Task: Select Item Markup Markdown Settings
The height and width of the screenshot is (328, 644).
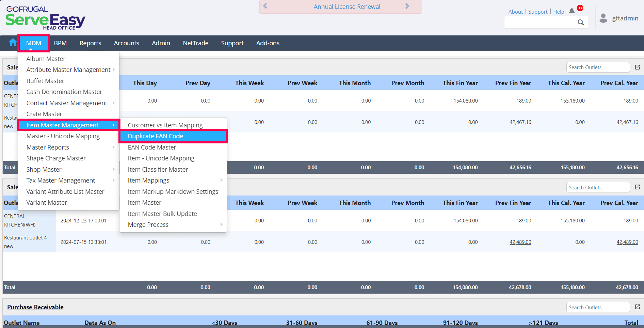Action: click(173, 191)
